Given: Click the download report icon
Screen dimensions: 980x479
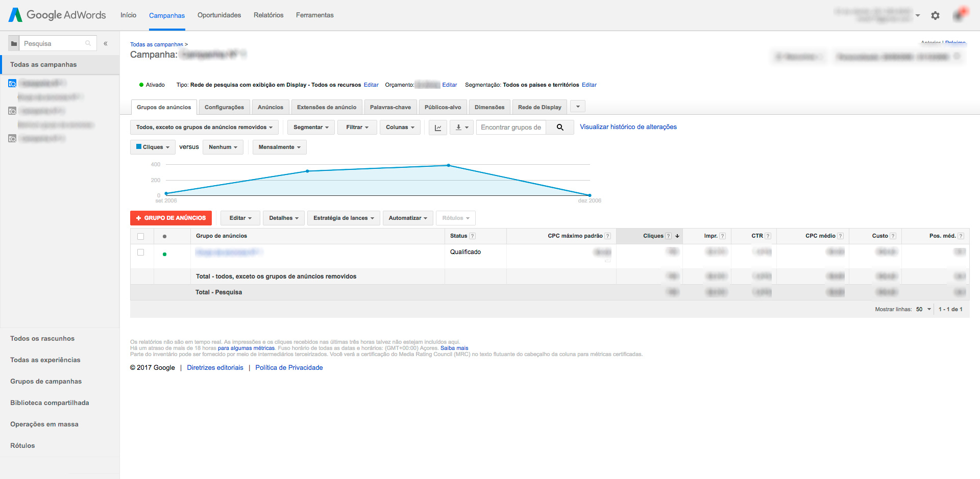Looking at the screenshot, I should coord(461,128).
